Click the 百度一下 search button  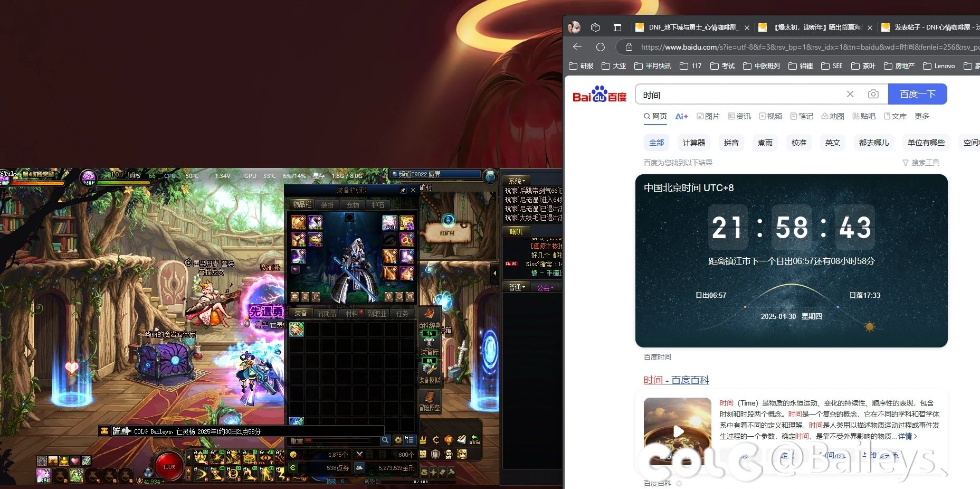[918, 94]
